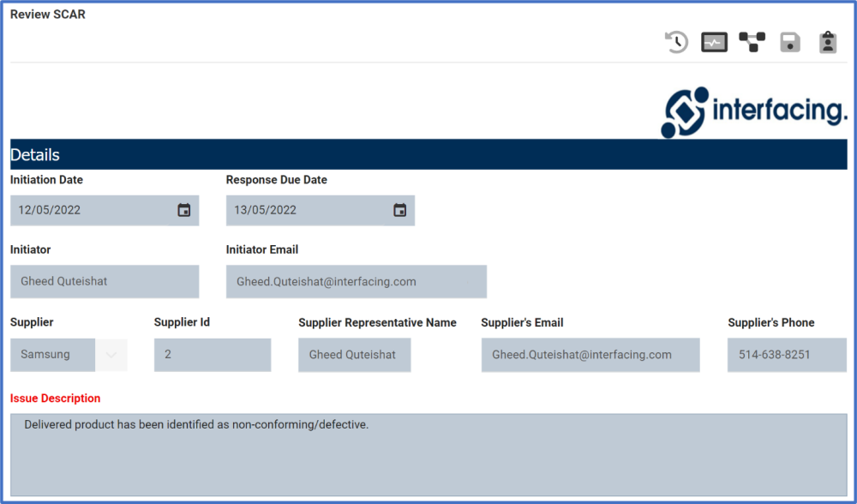Image resolution: width=857 pixels, height=504 pixels.
Task: Click the Supplier's Phone field 514-638-8251
Action: coord(787,355)
